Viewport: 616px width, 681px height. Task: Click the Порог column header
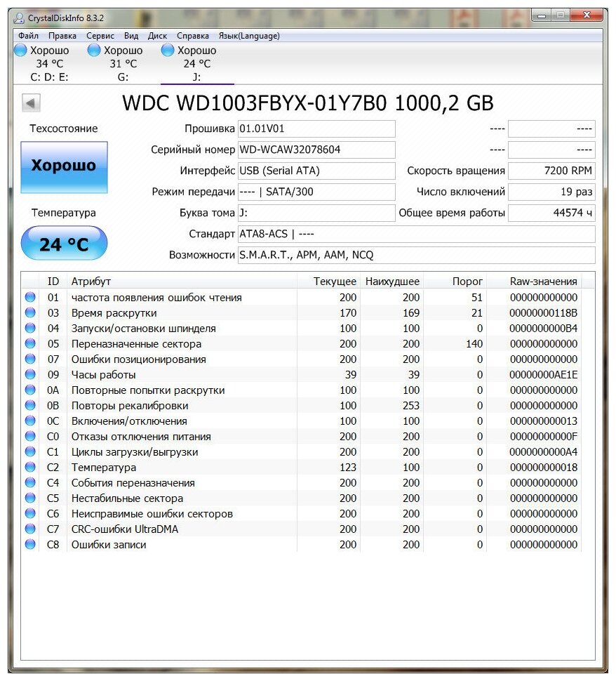point(455,282)
